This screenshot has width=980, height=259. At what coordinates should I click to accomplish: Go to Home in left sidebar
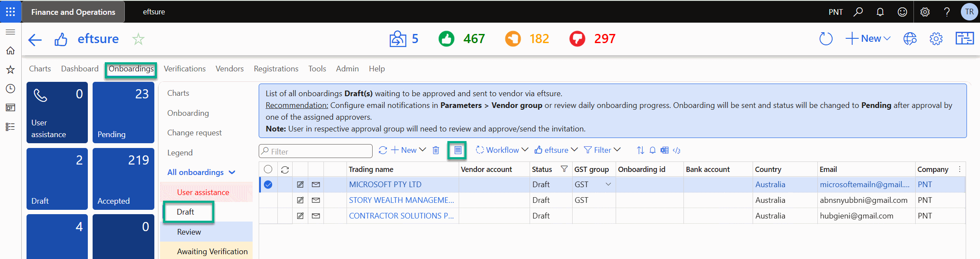click(10, 50)
